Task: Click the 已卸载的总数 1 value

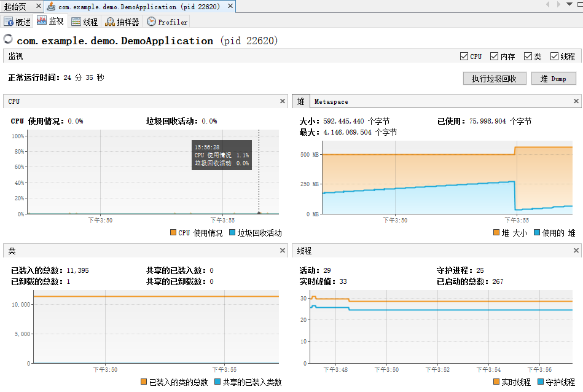Action: (68, 281)
